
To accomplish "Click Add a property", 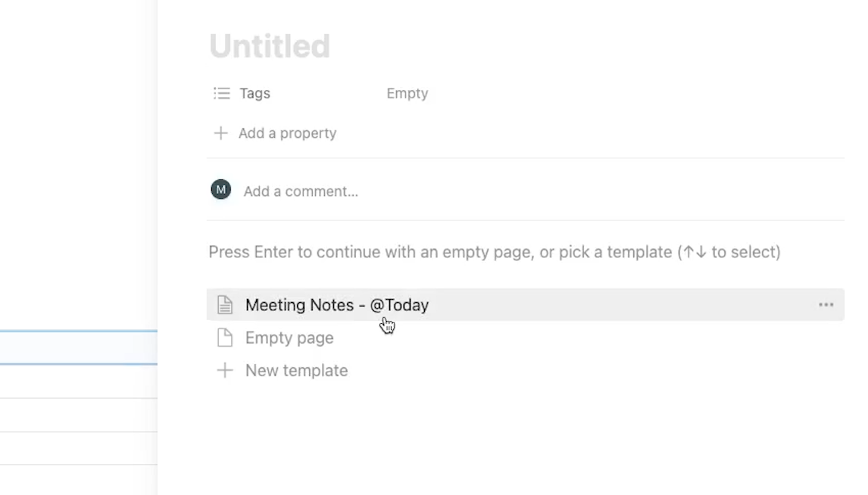I will pos(287,133).
